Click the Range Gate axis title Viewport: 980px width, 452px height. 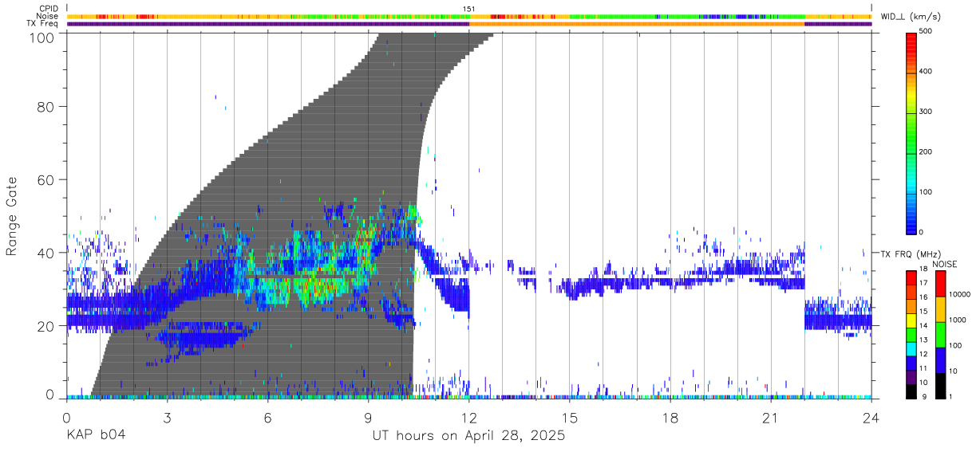coord(12,215)
